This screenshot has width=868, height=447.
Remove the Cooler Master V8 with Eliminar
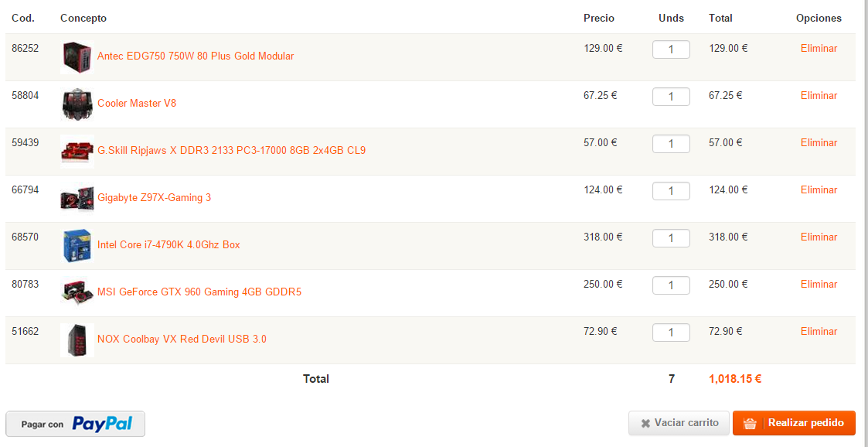pyautogui.click(x=819, y=95)
